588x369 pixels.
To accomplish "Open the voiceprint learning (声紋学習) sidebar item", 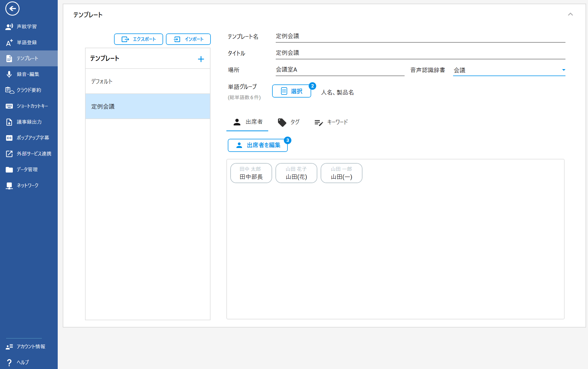I will click(x=26, y=26).
